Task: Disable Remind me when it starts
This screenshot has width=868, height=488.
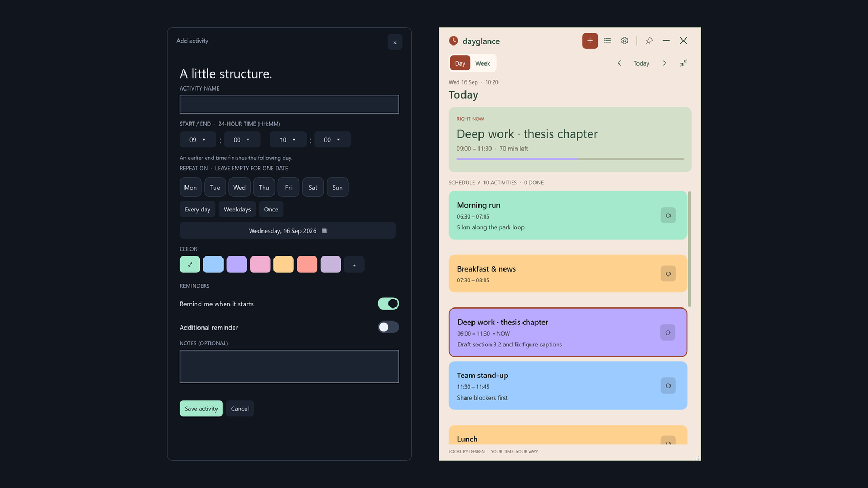Action: pos(388,304)
